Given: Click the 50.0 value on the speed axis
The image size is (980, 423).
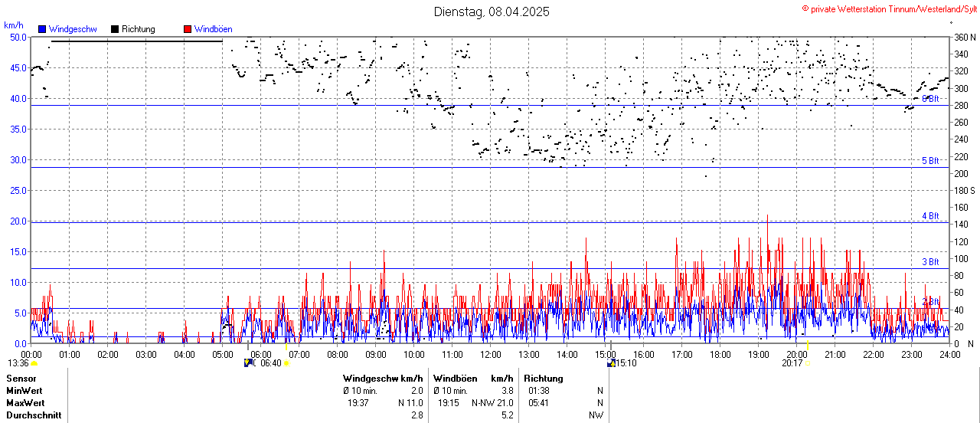Looking at the screenshot, I should [x=18, y=37].
